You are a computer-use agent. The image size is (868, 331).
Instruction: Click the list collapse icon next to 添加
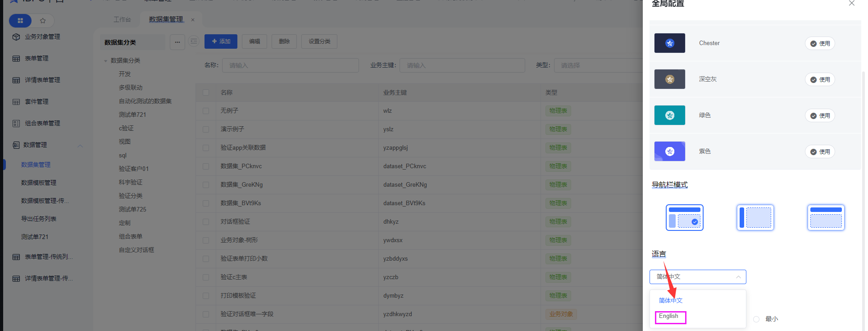click(x=194, y=41)
